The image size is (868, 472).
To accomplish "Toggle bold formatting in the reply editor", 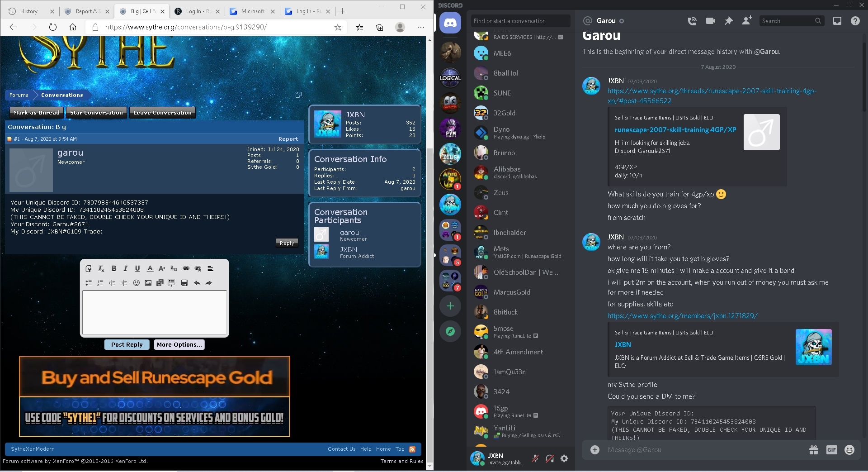I will point(114,268).
